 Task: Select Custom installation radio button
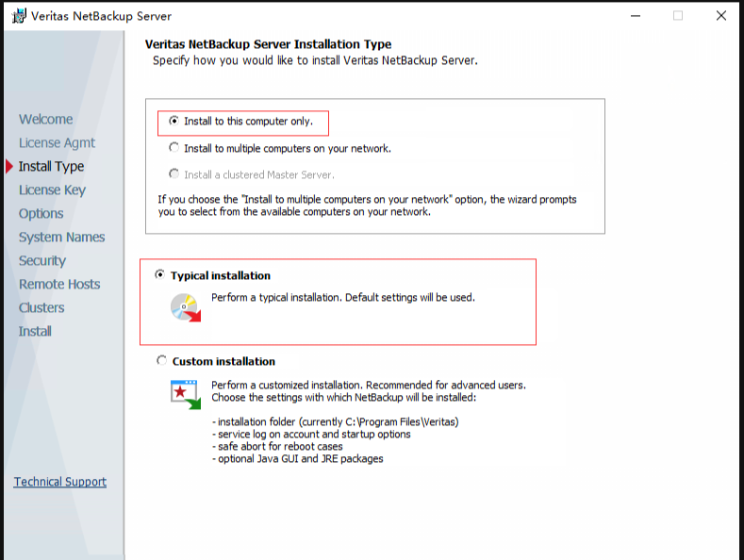pos(162,361)
